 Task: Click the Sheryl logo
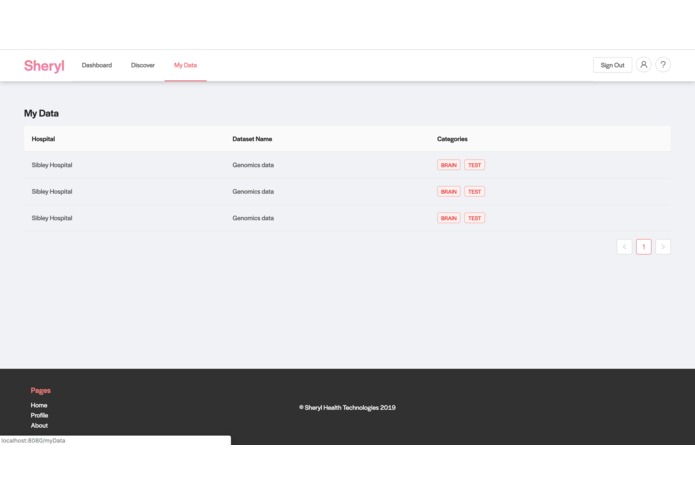pyautogui.click(x=44, y=66)
